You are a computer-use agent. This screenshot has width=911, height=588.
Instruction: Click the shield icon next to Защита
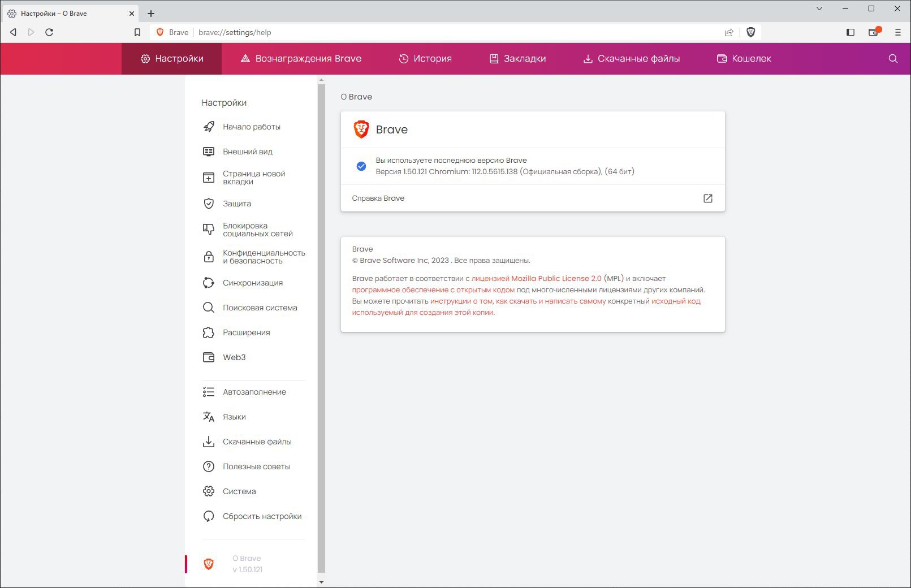pyautogui.click(x=209, y=204)
